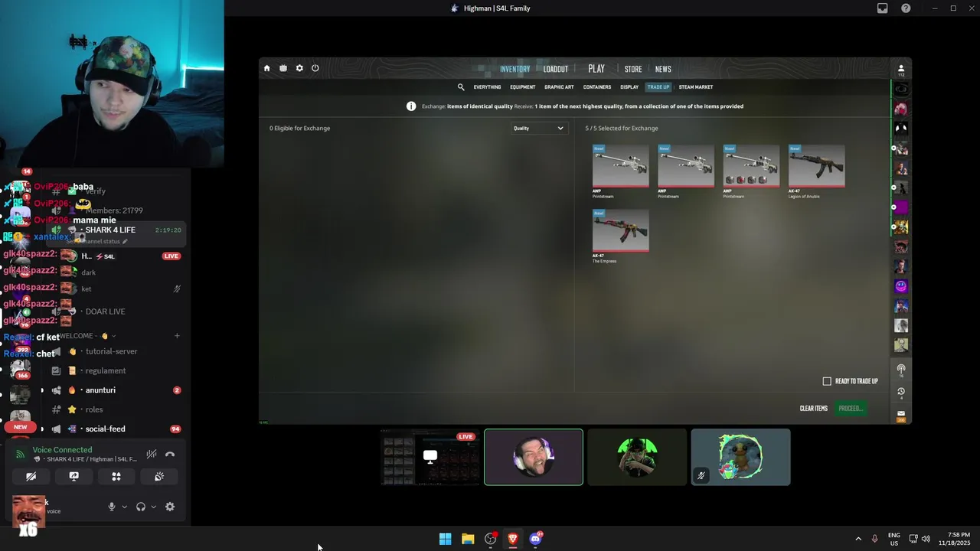Toggle Discord noise suppression icon
The image size is (980, 551).
coord(152,455)
